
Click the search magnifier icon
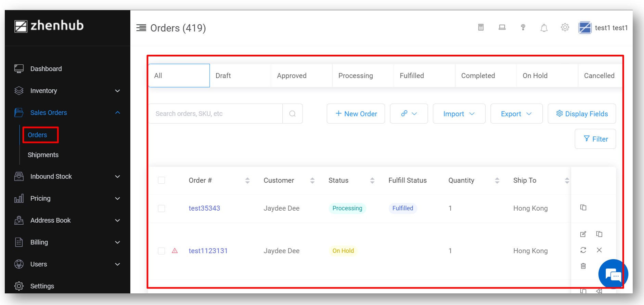(x=292, y=114)
